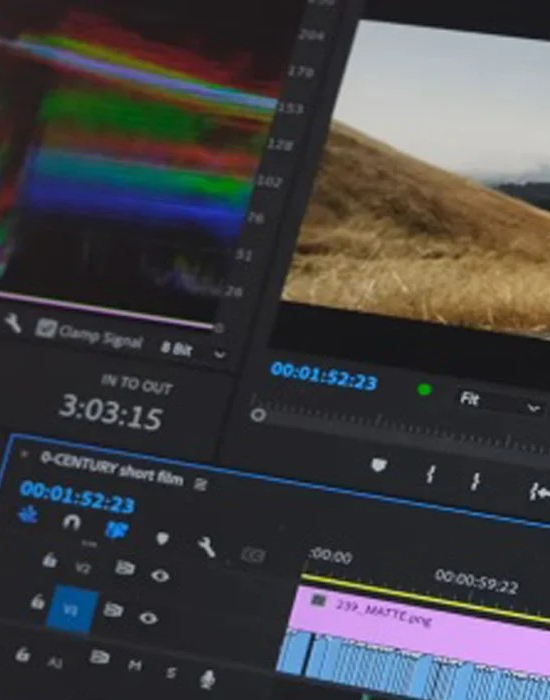
Task: Toggle the timeline Snap magnet
Action: click(x=71, y=522)
